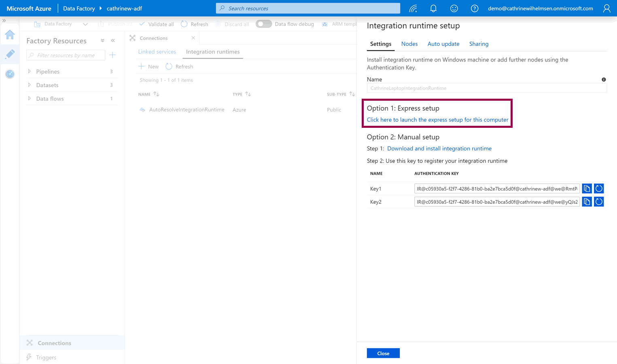
Task: Switch to the Nodes tab
Action: coord(409,44)
